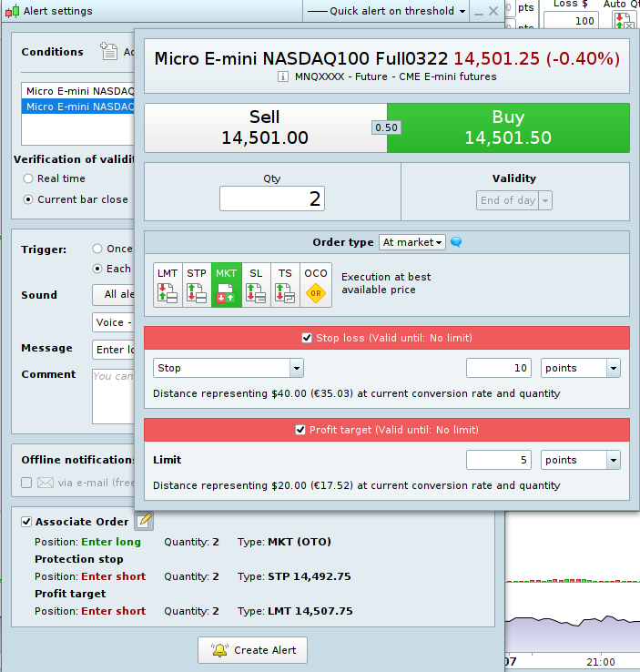The image size is (640, 672).
Task: Select the OCO order icon
Action: tap(316, 285)
